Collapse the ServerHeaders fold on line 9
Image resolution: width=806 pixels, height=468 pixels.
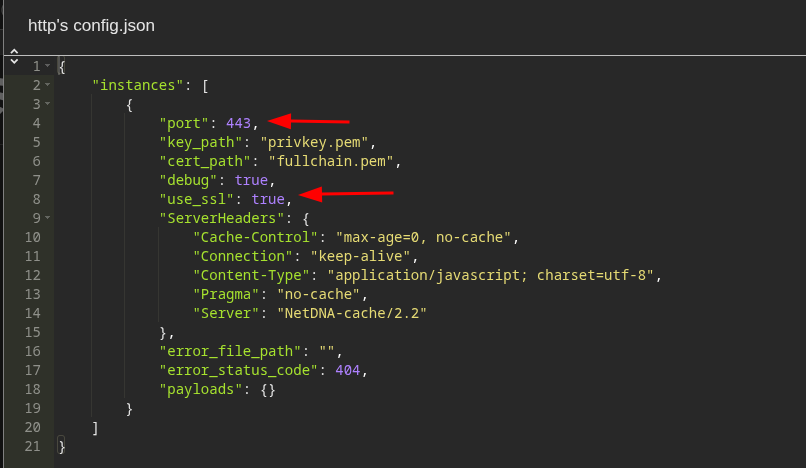[47, 218]
